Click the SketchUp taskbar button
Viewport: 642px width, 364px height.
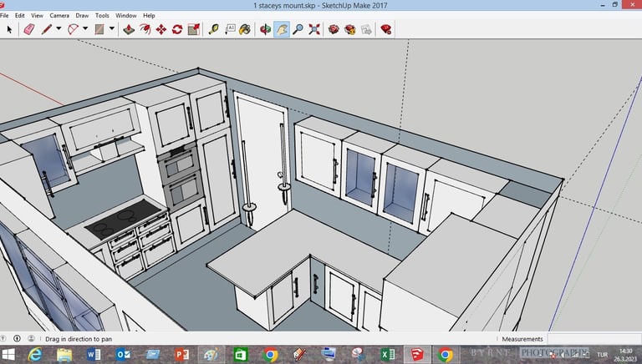click(417, 354)
